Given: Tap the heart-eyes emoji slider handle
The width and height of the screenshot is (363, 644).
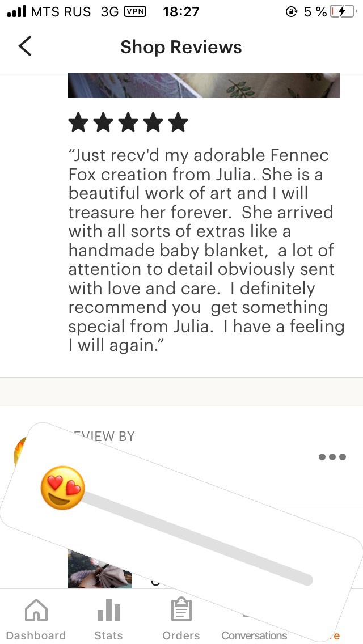Looking at the screenshot, I should tap(62, 488).
